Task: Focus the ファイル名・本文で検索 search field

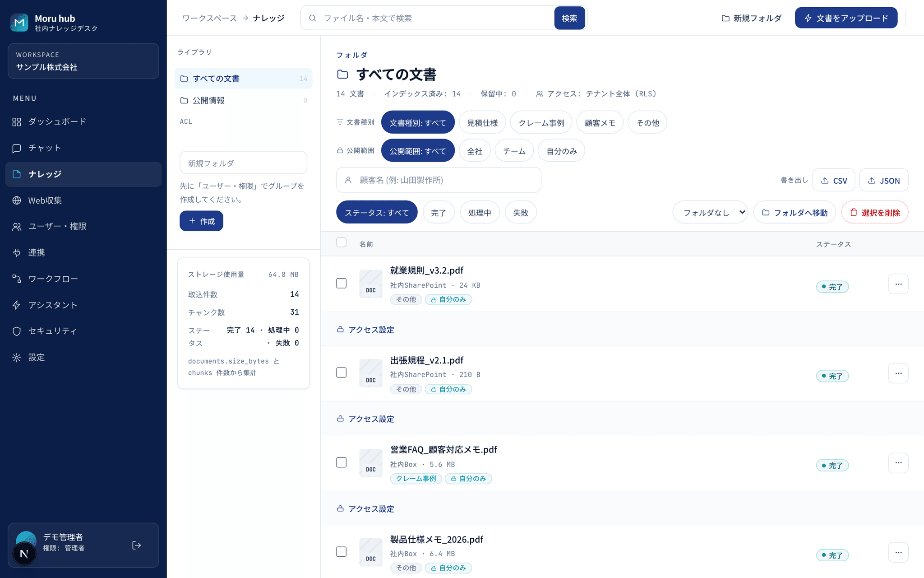Action: click(x=428, y=18)
